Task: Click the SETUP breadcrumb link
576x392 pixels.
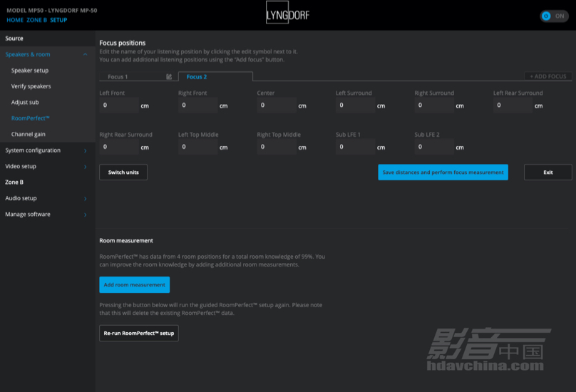Action: click(58, 20)
